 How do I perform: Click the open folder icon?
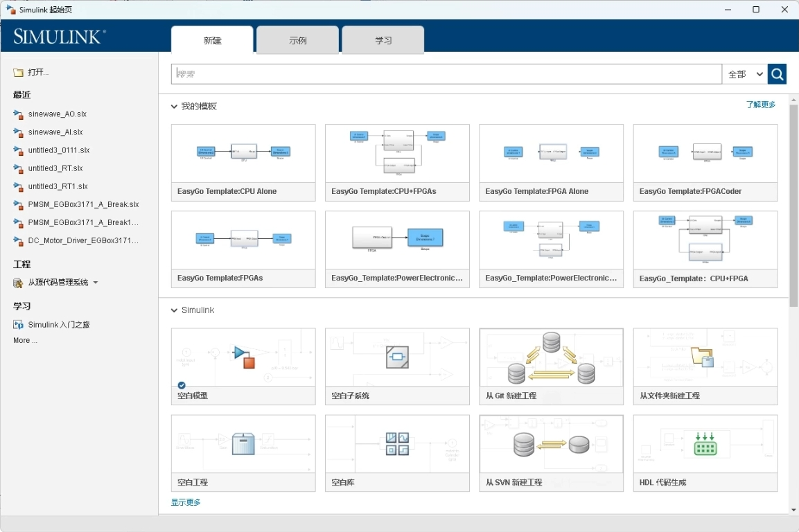[19, 73]
